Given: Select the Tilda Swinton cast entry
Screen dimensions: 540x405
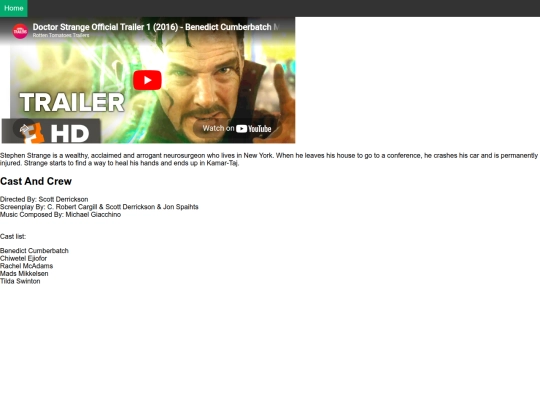Looking at the screenshot, I should [20, 281].
